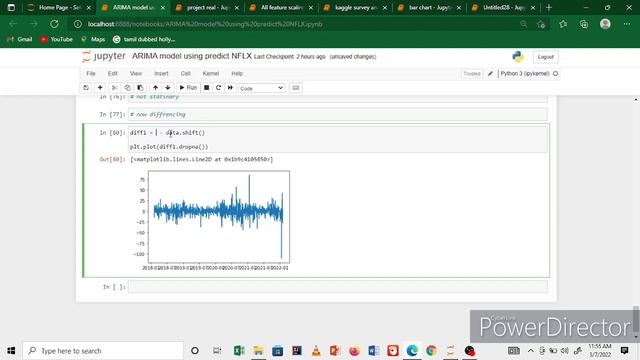Image resolution: width=640 pixels, height=360 pixels.
Task: Open the Cell menu
Action: (185, 73)
